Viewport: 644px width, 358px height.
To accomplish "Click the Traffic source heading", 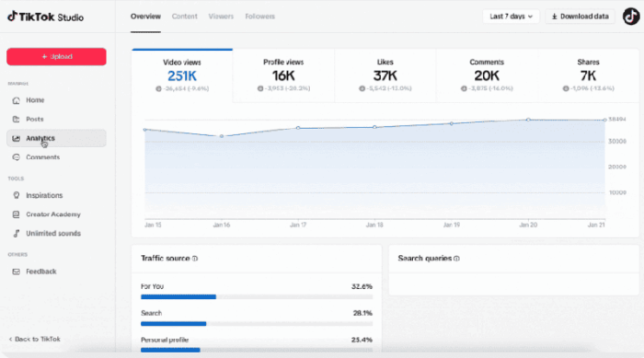I will point(165,259).
